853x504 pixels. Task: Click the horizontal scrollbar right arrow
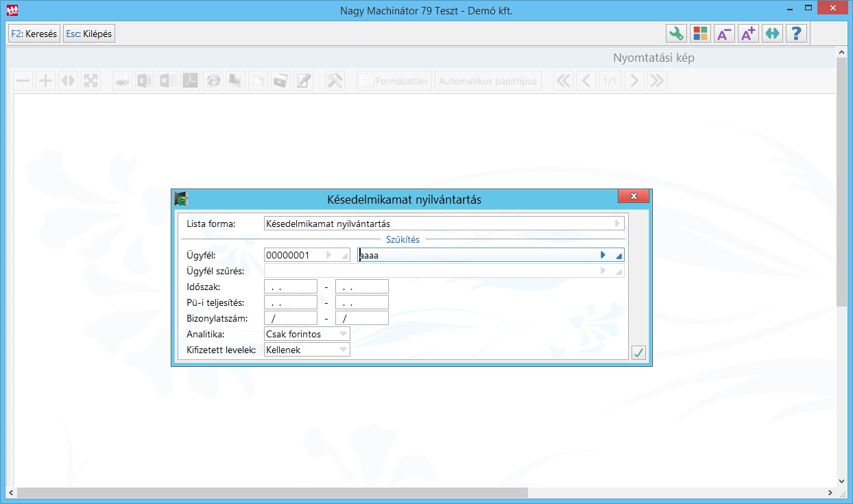point(831,492)
